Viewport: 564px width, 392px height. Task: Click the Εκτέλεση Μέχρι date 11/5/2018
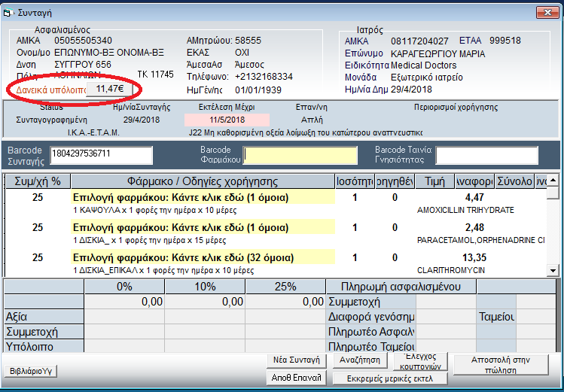click(227, 120)
